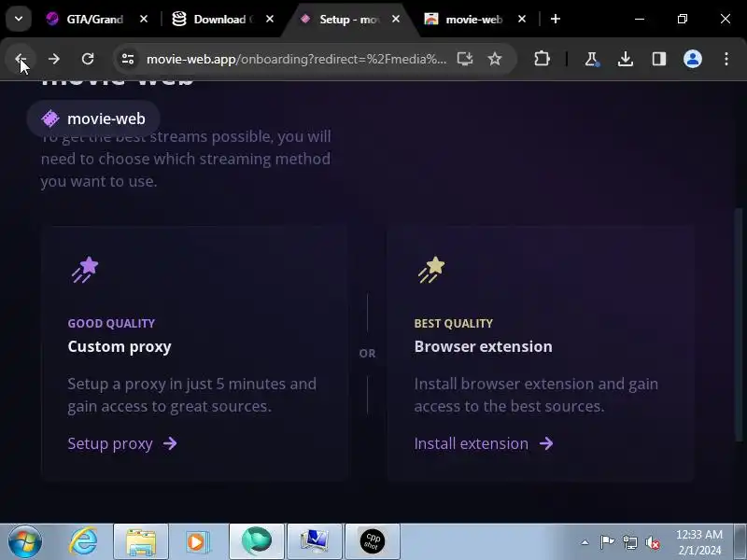747x560 pixels.
Task: Open the monitor app on taskbar
Action: pos(314,541)
